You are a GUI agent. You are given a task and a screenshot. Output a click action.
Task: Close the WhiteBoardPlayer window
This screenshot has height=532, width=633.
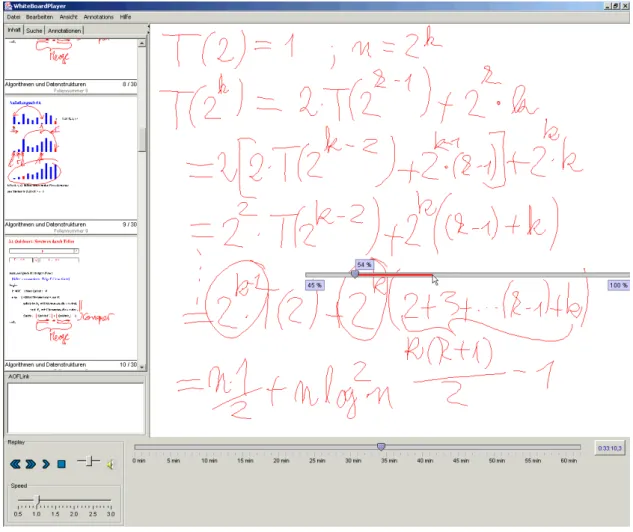pyautogui.click(x=625, y=6)
